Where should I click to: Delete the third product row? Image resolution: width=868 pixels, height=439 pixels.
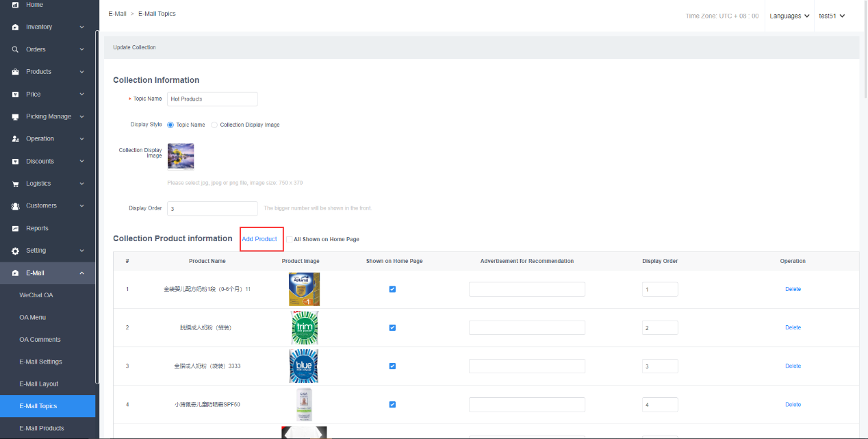tap(793, 366)
